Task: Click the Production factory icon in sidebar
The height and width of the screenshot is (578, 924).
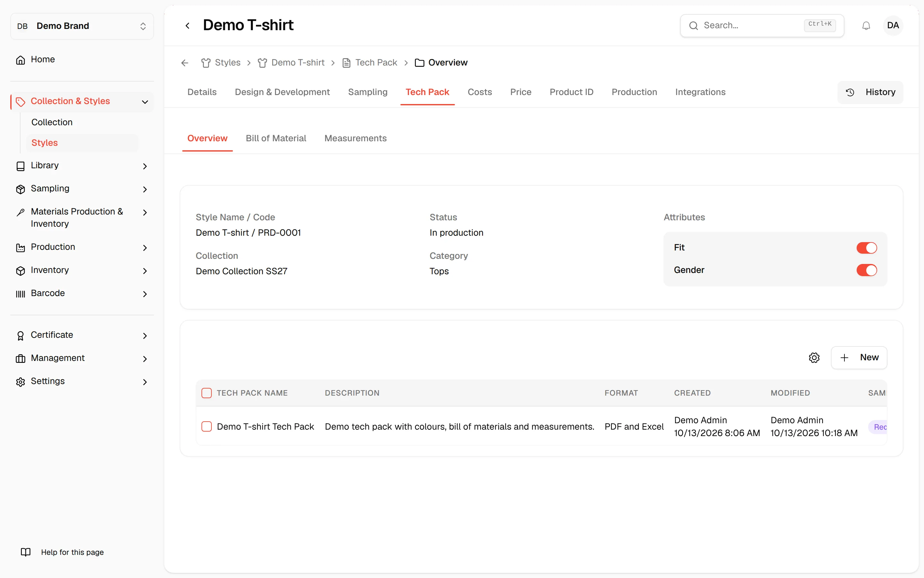Action: [x=21, y=248]
